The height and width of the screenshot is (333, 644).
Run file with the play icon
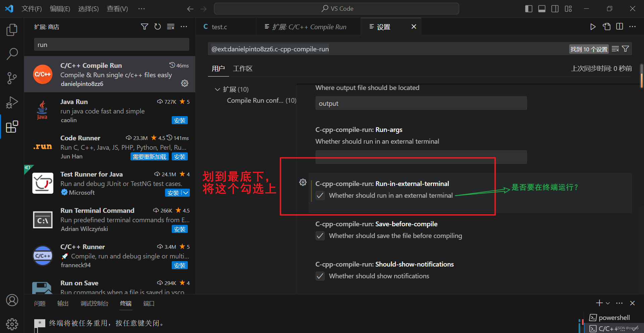(x=593, y=27)
